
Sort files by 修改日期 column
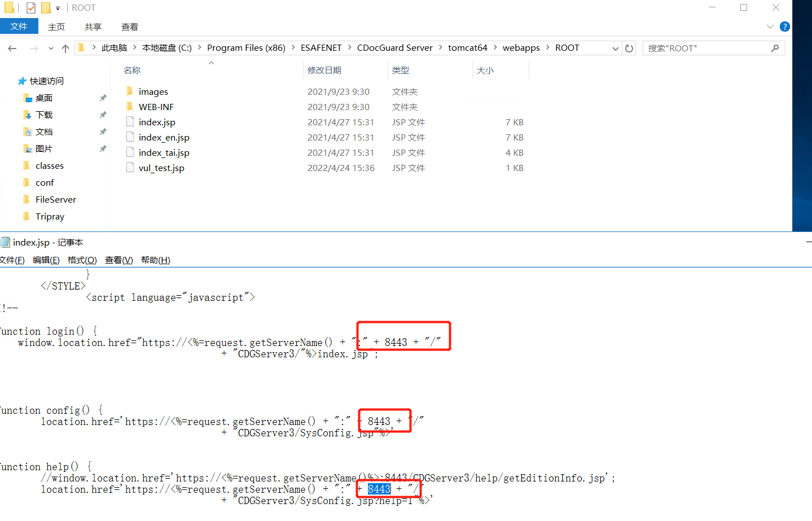tap(324, 71)
